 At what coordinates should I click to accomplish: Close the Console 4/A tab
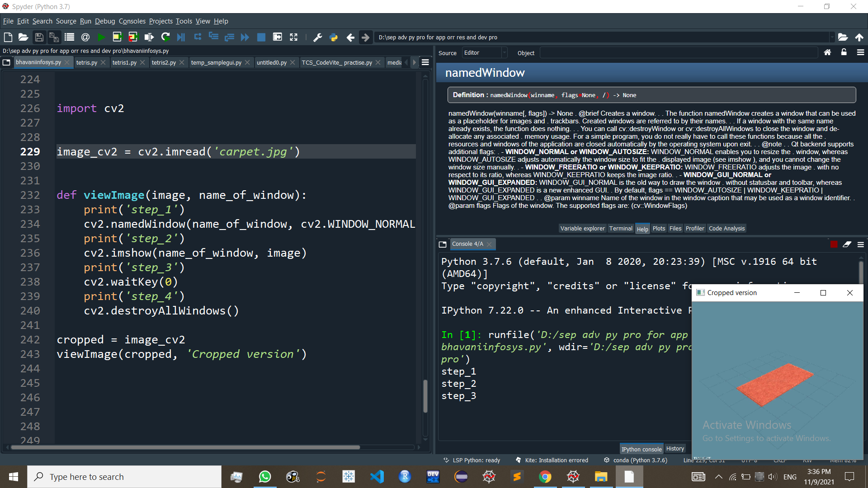pyautogui.click(x=489, y=244)
